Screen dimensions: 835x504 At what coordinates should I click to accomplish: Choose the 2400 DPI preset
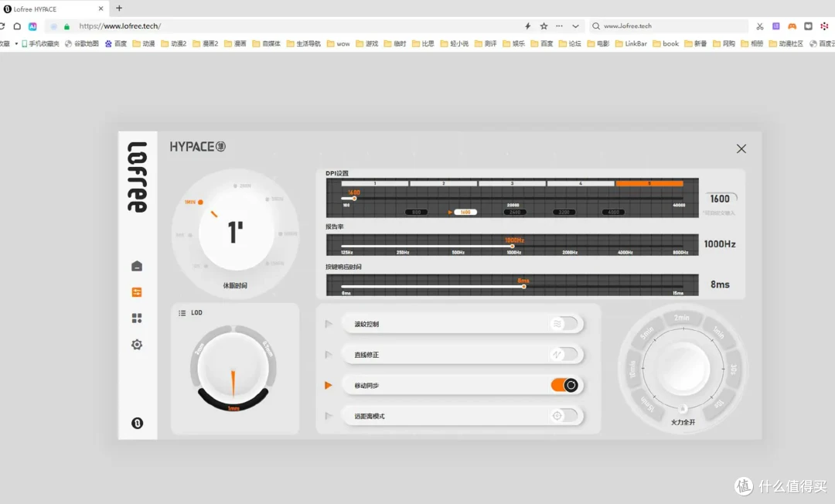pyautogui.click(x=515, y=212)
